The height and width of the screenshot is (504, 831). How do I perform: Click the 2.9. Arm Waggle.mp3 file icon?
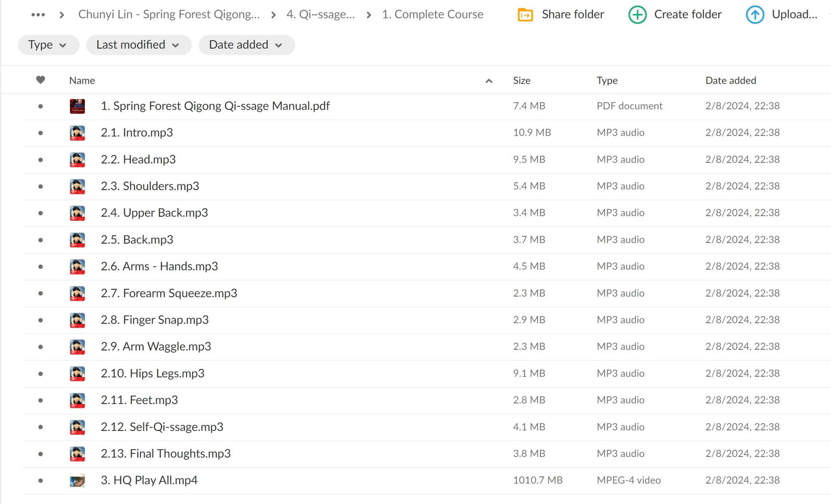point(77,347)
